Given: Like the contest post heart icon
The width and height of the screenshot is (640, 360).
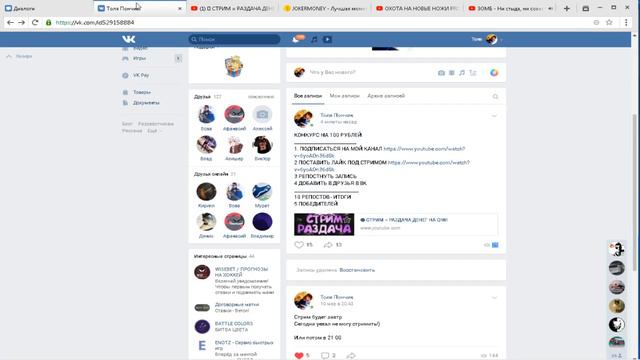Looking at the screenshot, I should [x=299, y=245].
